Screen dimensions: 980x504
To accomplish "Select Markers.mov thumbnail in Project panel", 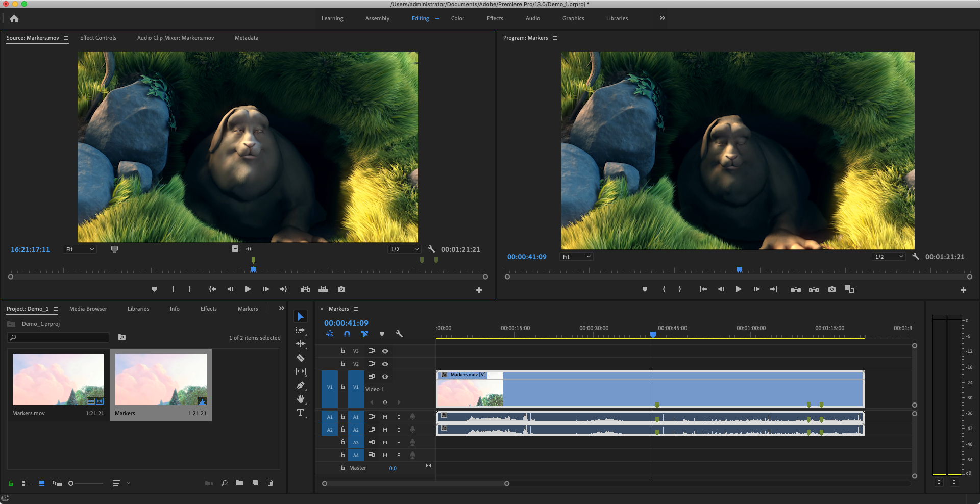I will click(x=58, y=379).
